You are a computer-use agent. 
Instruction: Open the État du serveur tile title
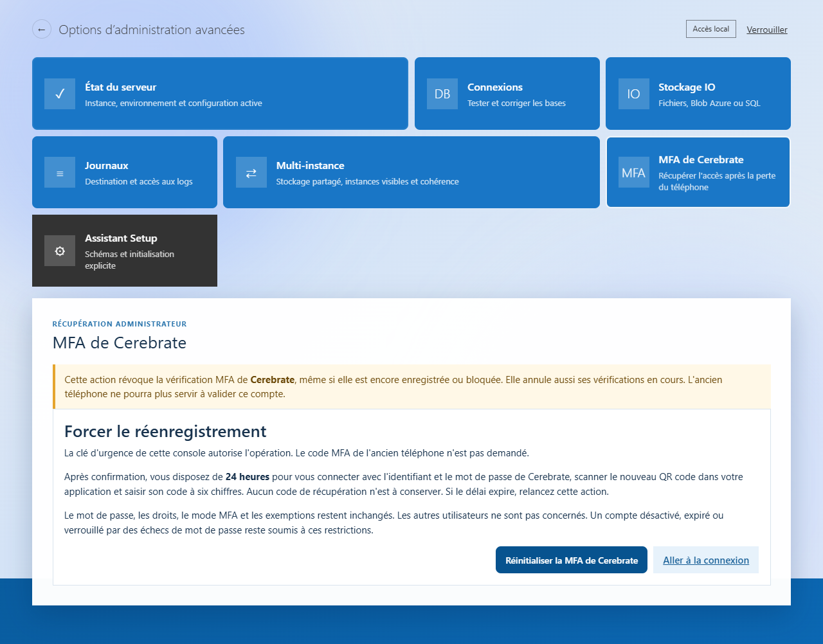pyautogui.click(x=121, y=87)
